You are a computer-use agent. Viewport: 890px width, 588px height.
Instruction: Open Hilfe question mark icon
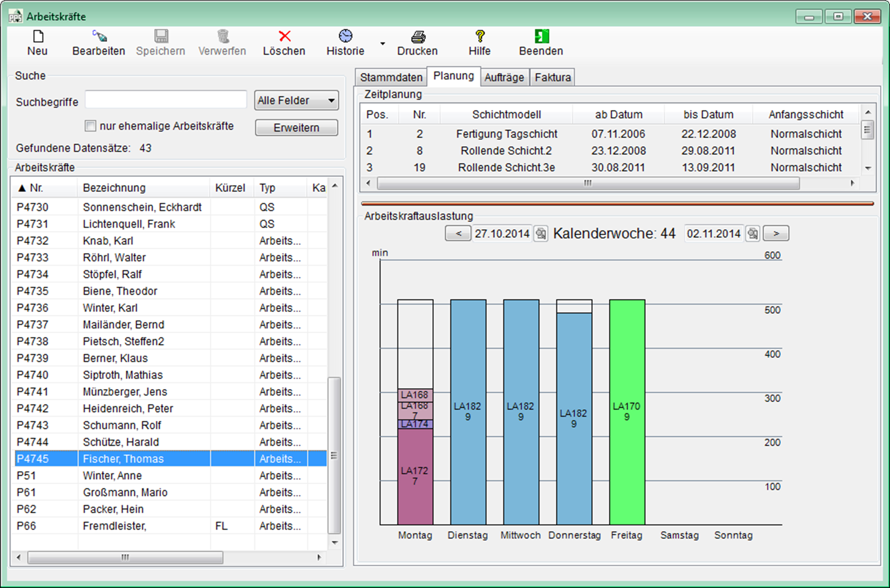click(480, 36)
